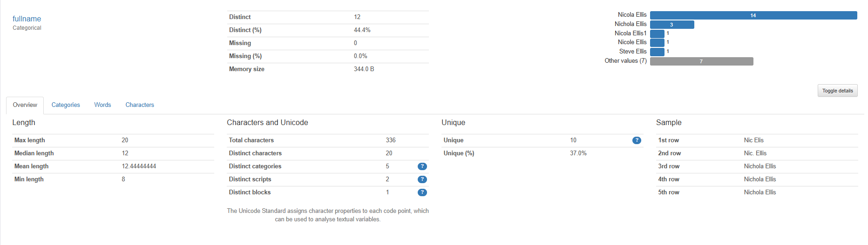Click help icon next to Unique count
The width and height of the screenshot is (868, 245).
637,140
